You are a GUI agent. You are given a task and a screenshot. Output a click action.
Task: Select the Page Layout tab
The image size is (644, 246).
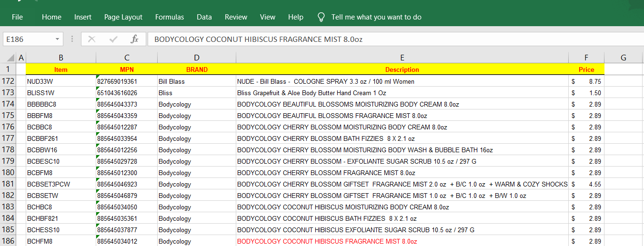point(123,17)
